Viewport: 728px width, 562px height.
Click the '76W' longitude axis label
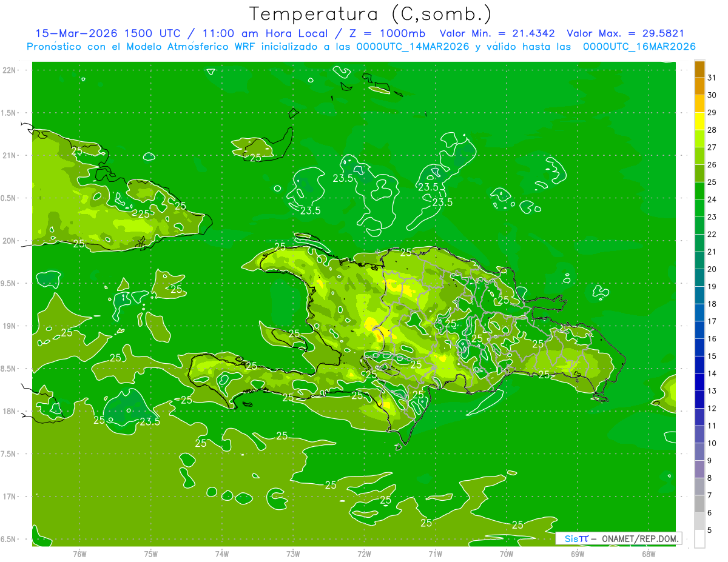tap(79, 554)
